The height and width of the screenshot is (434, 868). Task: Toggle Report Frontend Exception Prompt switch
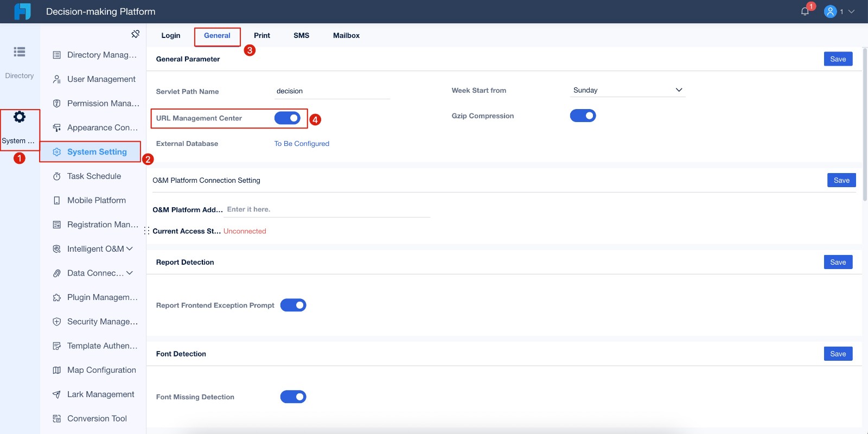[x=293, y=305]
